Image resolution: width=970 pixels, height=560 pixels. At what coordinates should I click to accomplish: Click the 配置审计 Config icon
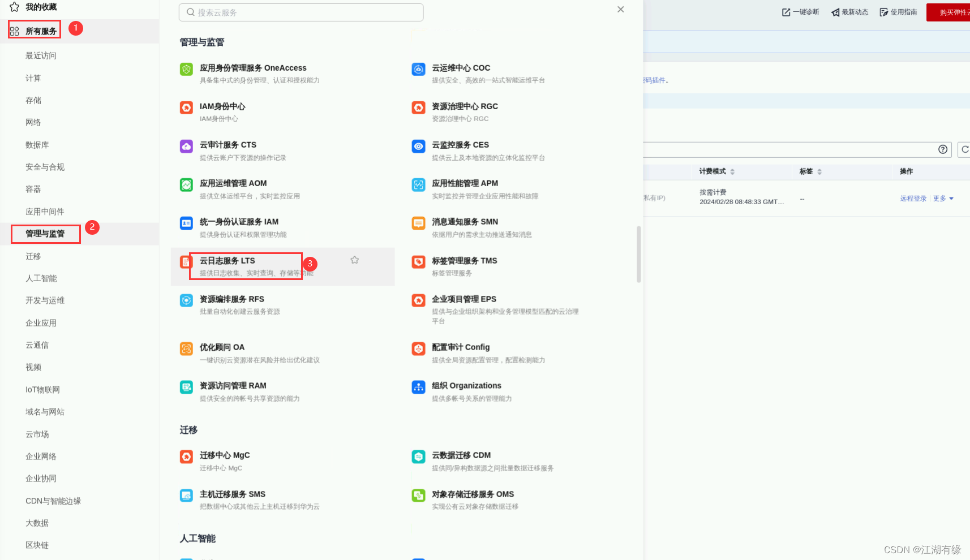(418, 348)
